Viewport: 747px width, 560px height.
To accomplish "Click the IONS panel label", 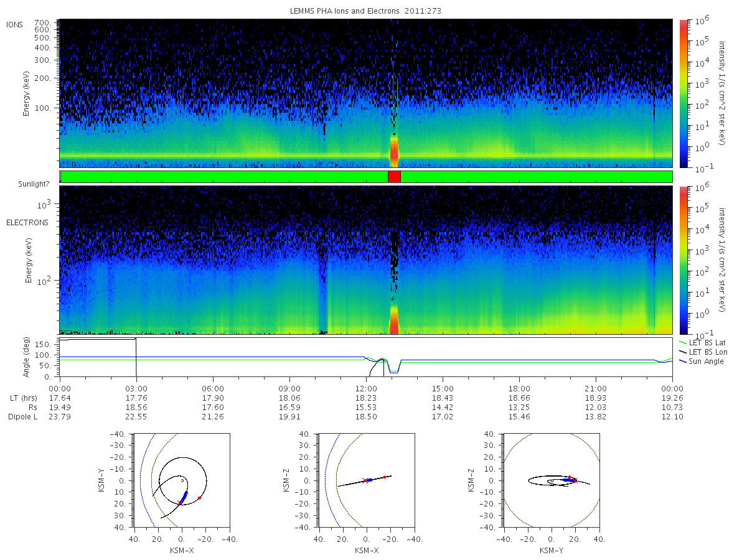I will [x=15, y=25].
